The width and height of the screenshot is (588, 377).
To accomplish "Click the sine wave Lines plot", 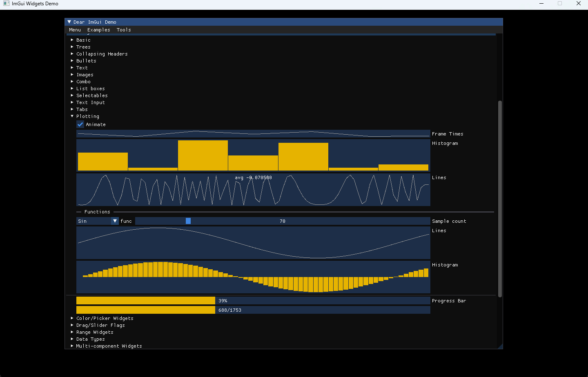I will click(253, 243).
